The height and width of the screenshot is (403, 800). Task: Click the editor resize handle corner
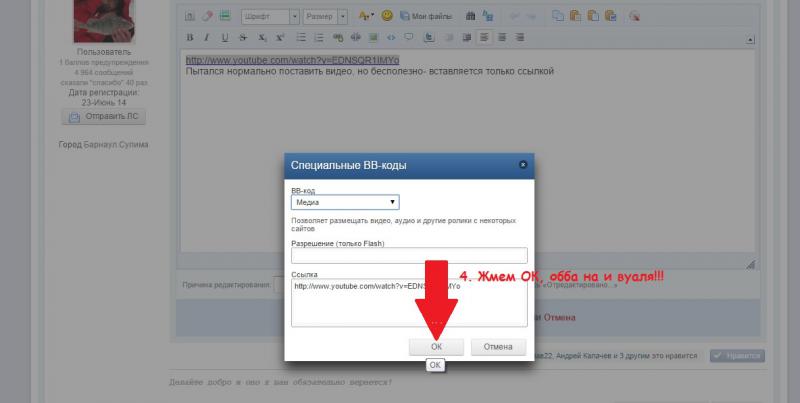(x=750, y=264)
